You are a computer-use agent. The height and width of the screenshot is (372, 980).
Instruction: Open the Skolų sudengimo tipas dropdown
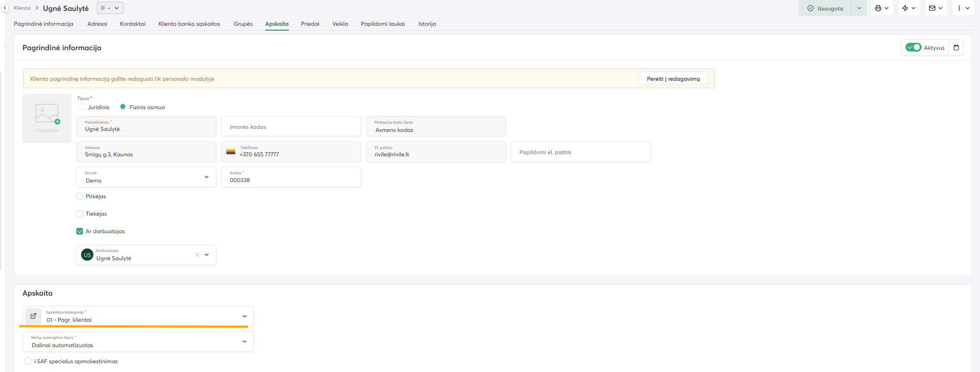click(x=244, y=341)
